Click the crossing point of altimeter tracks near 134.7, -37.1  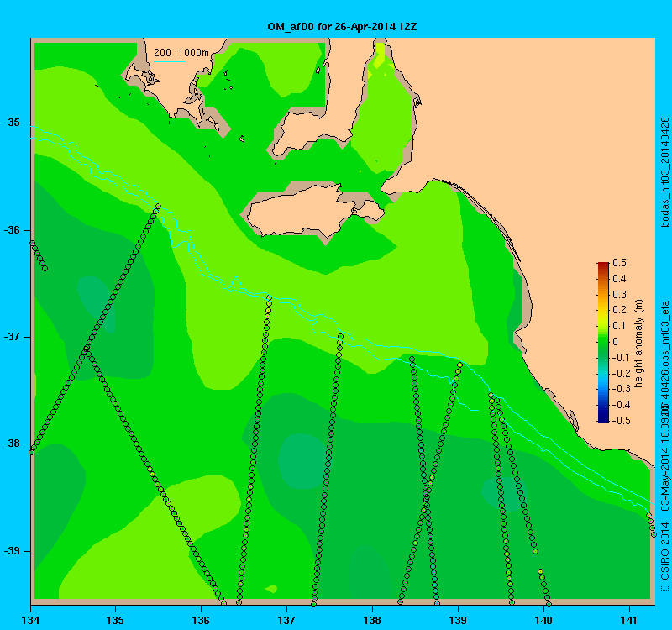tap(87, 349)
